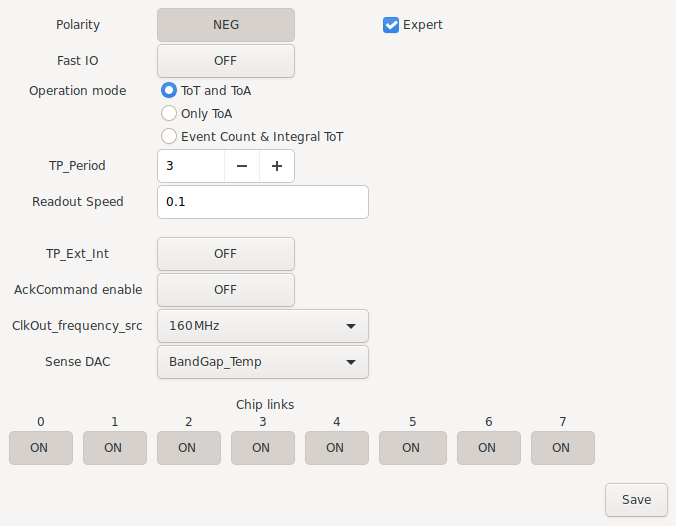Toggle chip link 5 ON button
Screen dimensions: 676x526
coord(413,448)
